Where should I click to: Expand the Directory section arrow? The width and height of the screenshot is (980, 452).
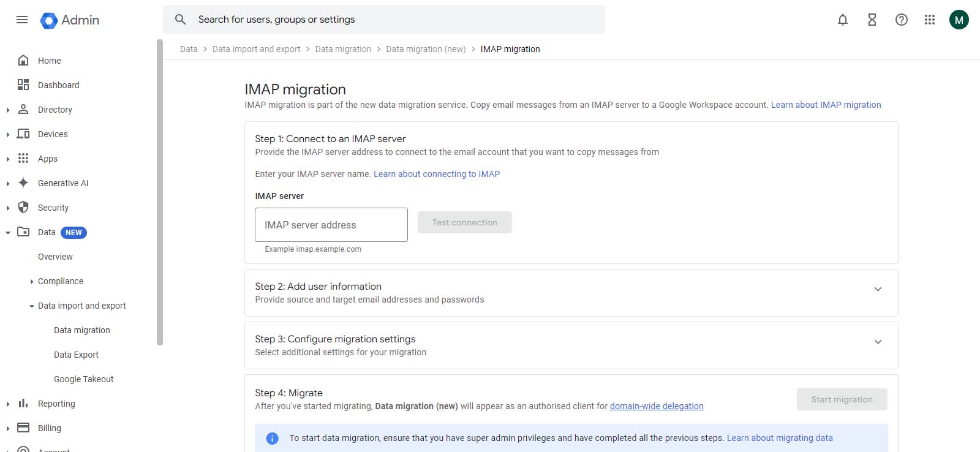7,110
